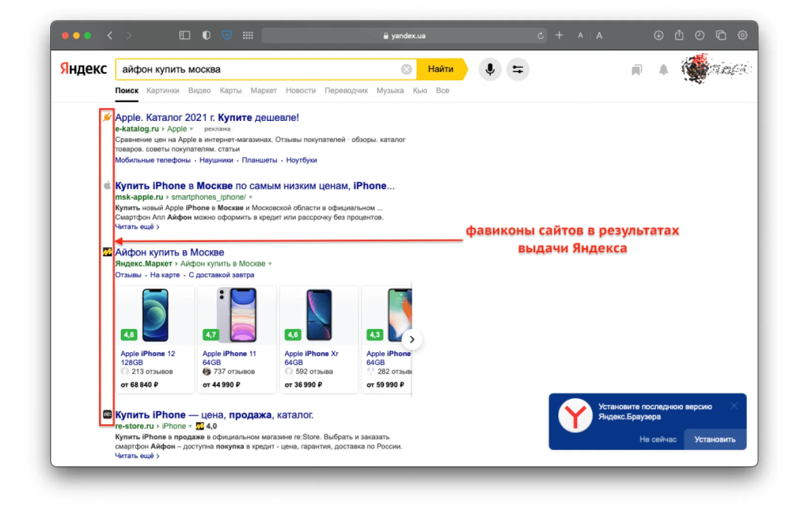Expand the e-katalog.ru Apple dropdown arrow
The height and width of the screenshot is (507, 812).
click(x=191, y=129)
